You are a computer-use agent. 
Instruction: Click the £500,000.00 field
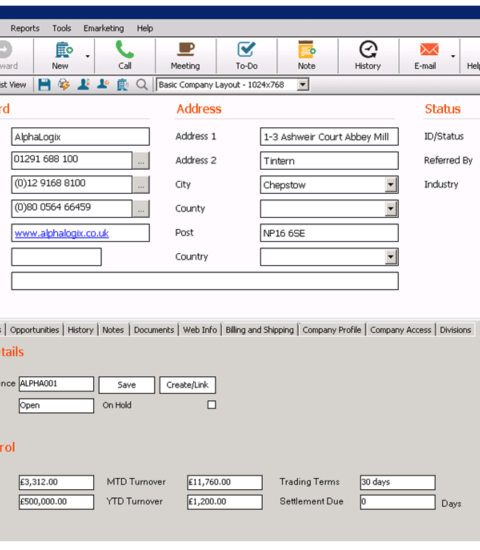click(x=56, y=502)
